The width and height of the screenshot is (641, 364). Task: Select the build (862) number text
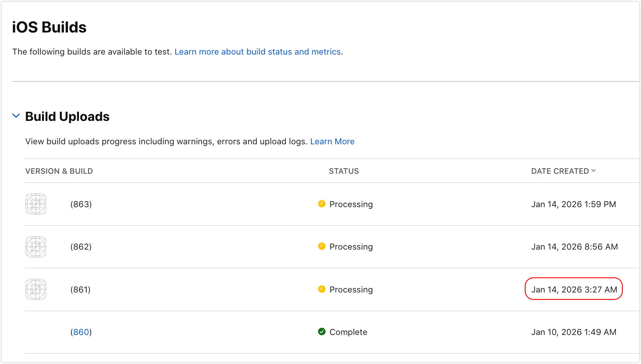point(81,247)
